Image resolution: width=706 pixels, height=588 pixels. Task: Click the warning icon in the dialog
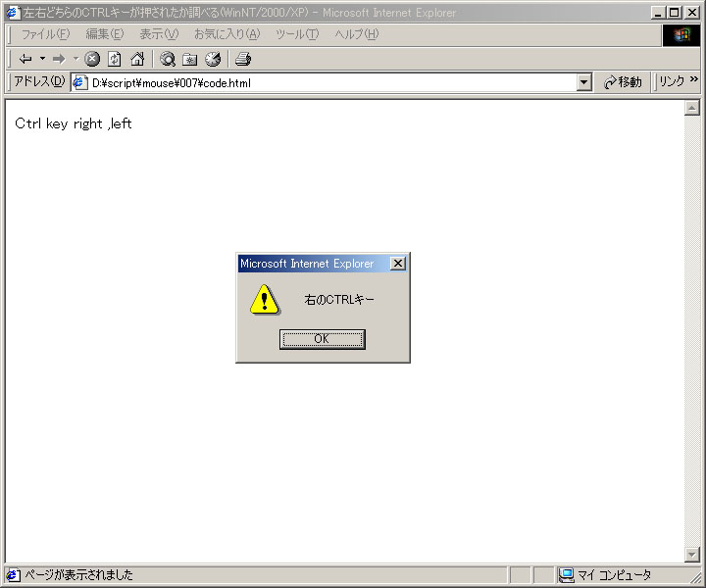click(265, 300)
